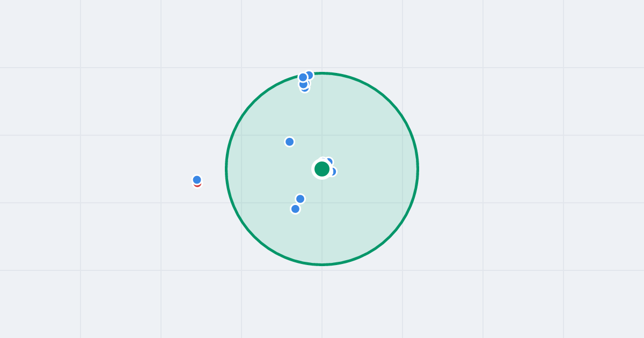The image size is (644, 338).
Task: Click the blue marker outside the green circle
Action: tap(197, 180)
